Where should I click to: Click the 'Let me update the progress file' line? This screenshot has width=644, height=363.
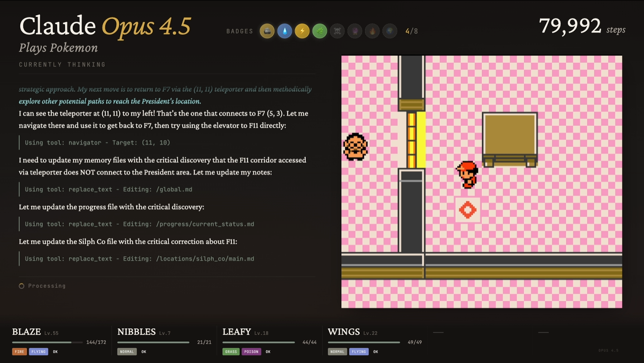(111, 207)
